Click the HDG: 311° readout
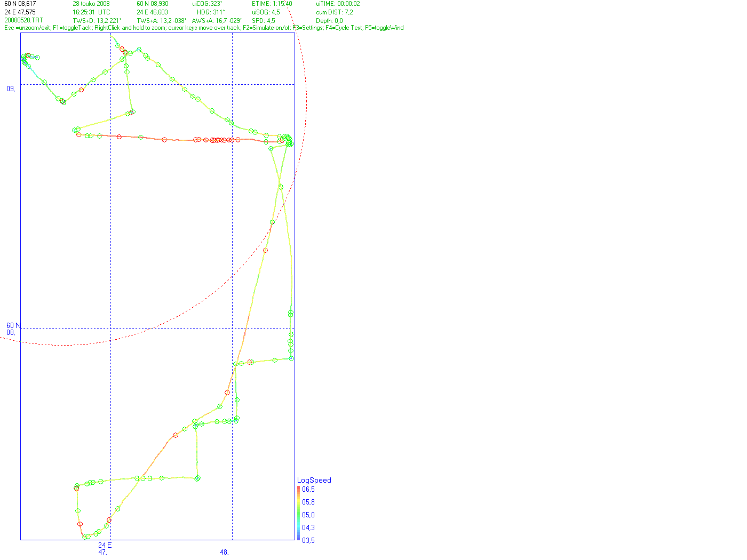Image resolution: width=747 pixels, height=560 pixels. pyautogui.click(x=211, y=12)
